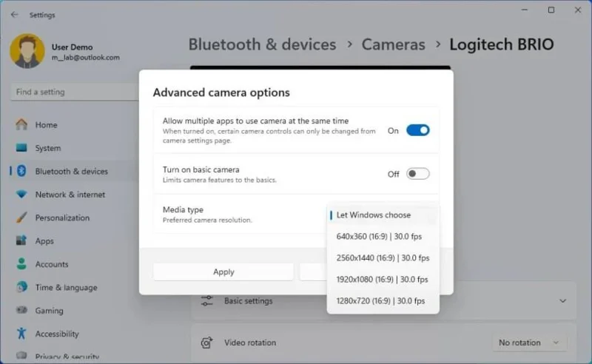Viewport: 592px width, 364px height.
Task: Select 640x360 (16:9) 30.0 fps resolution
Action: [383, 236]
